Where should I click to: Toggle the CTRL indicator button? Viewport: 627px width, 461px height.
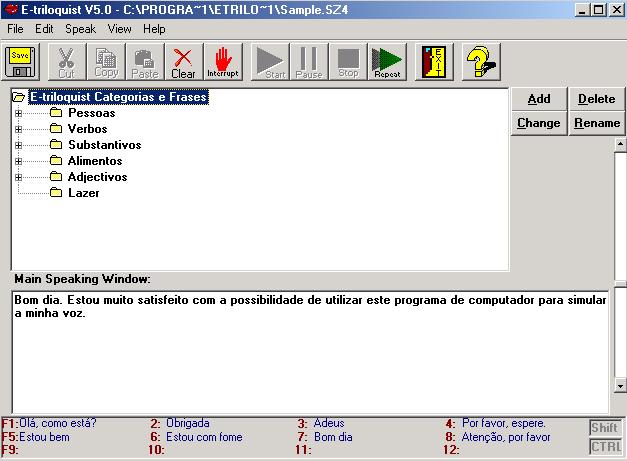pyautogui.click(x=605, y=446)
